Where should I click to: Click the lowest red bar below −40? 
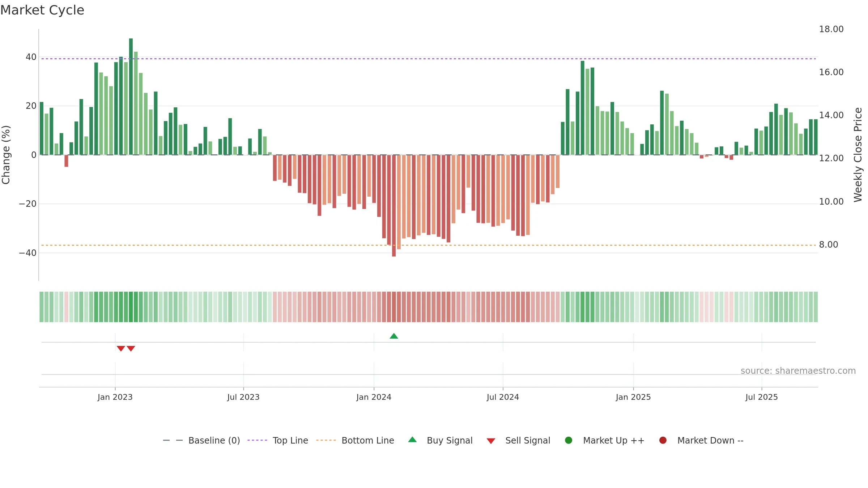pyautogui.click(x=394, y=206)
